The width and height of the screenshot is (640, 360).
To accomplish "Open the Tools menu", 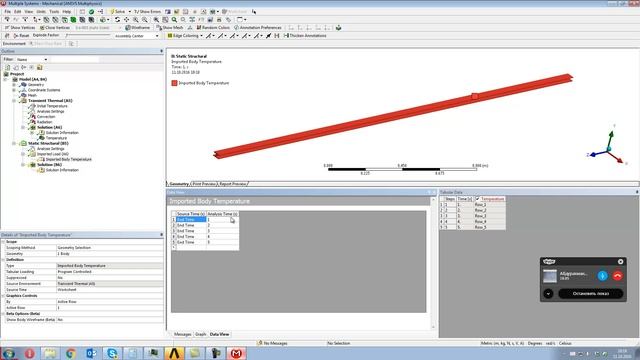I will pyautogui.click(x=54, y=11).
